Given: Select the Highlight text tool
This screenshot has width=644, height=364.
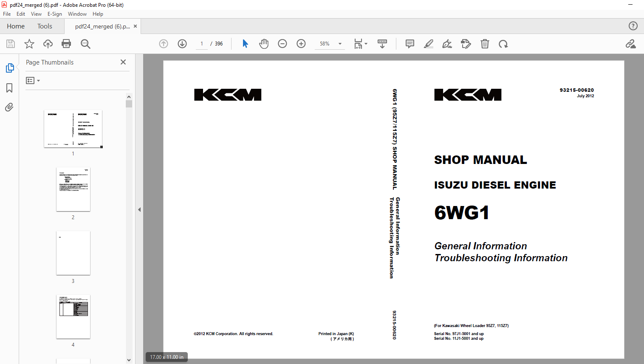Looking at the screenshot, I should [429, 44].
